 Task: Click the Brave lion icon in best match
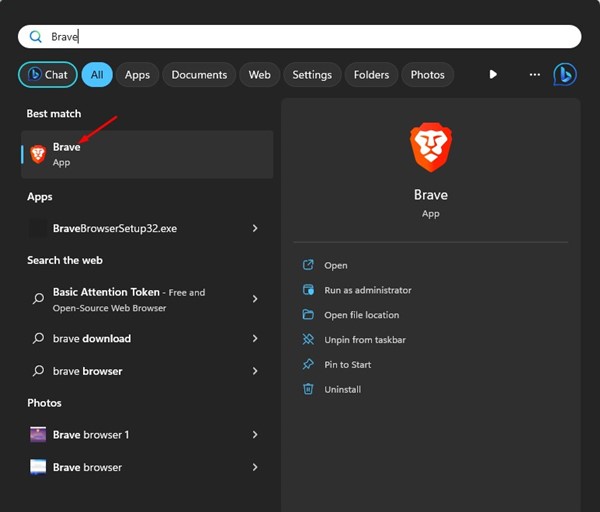tap(38, 155)
